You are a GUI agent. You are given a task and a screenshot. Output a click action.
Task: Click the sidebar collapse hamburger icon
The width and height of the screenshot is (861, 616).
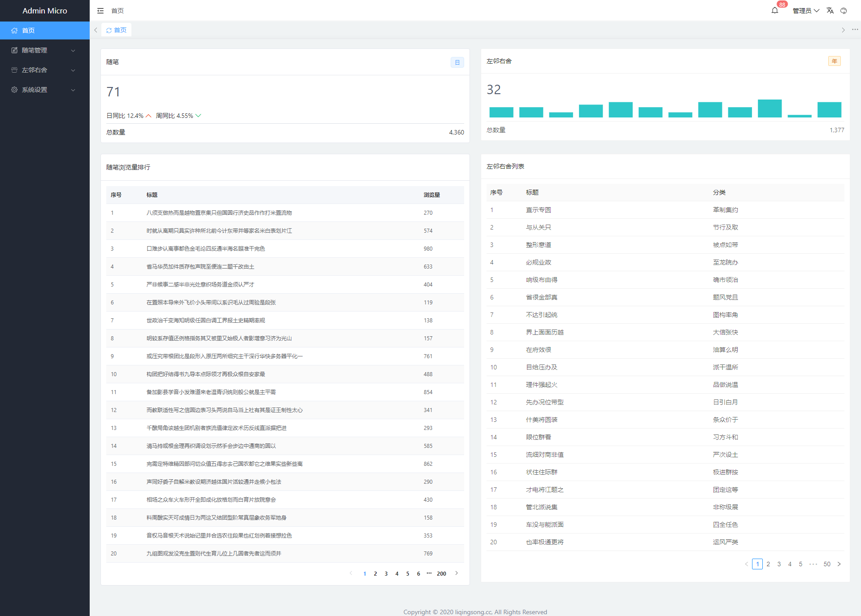[100, 11]
